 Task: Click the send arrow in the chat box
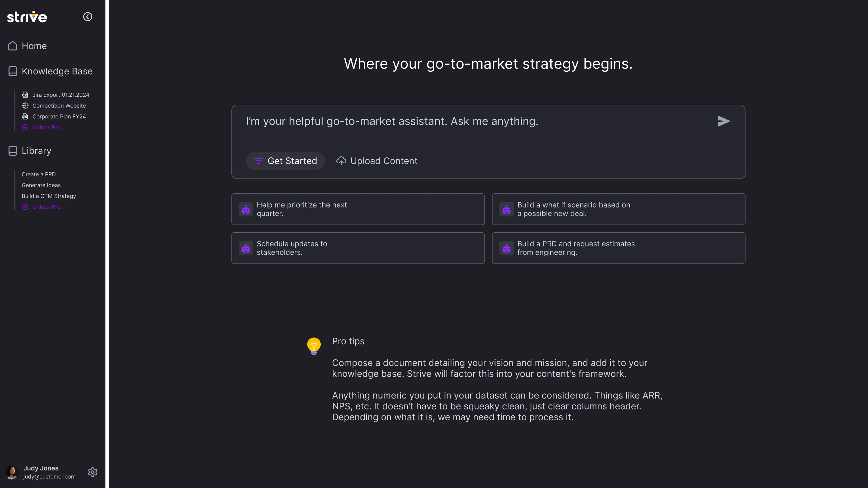(x=724, y=121)
